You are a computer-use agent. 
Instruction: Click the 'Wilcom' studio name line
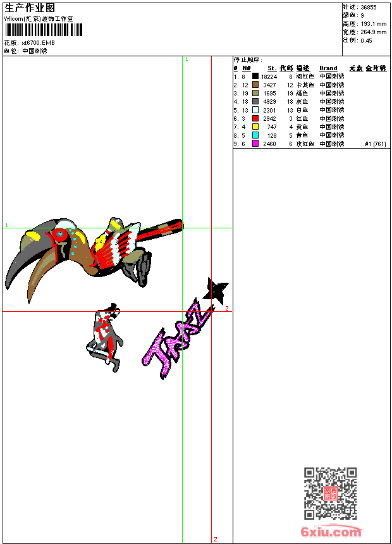pos(39,19)
